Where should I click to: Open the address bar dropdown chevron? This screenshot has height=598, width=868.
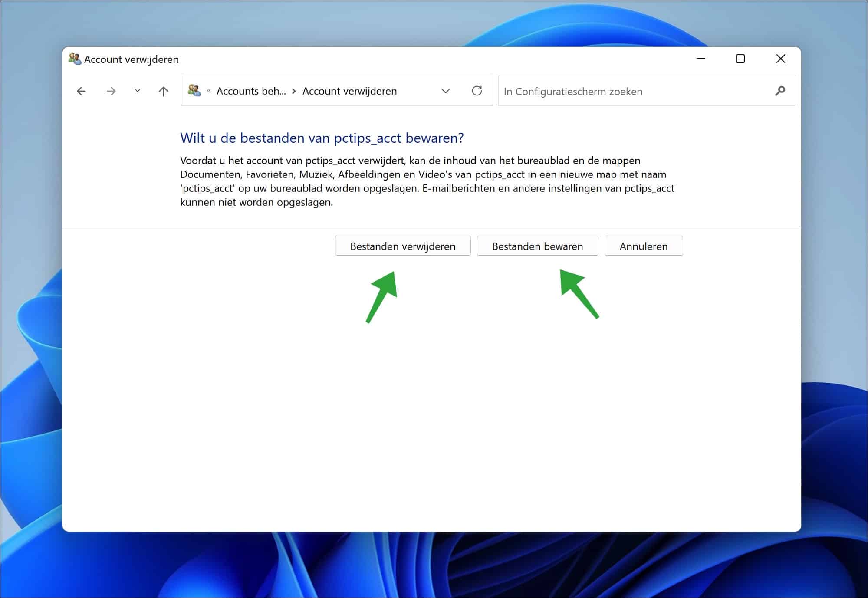coord(446,91)
